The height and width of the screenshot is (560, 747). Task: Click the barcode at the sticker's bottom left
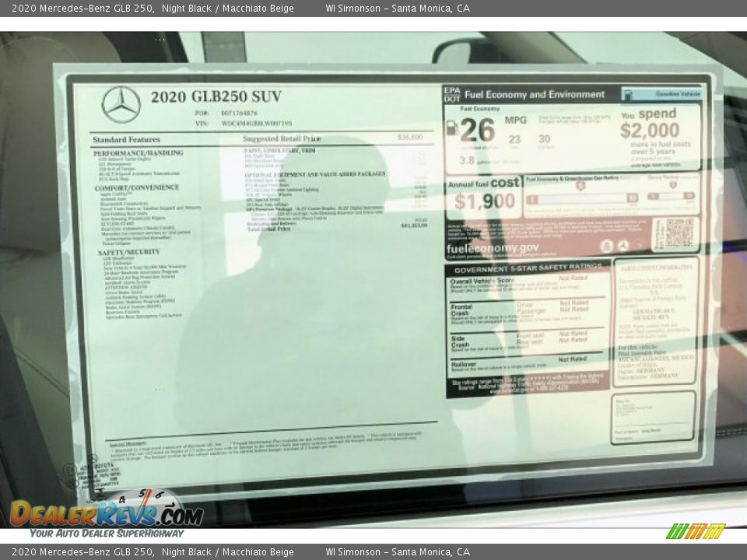pos(87,471)
